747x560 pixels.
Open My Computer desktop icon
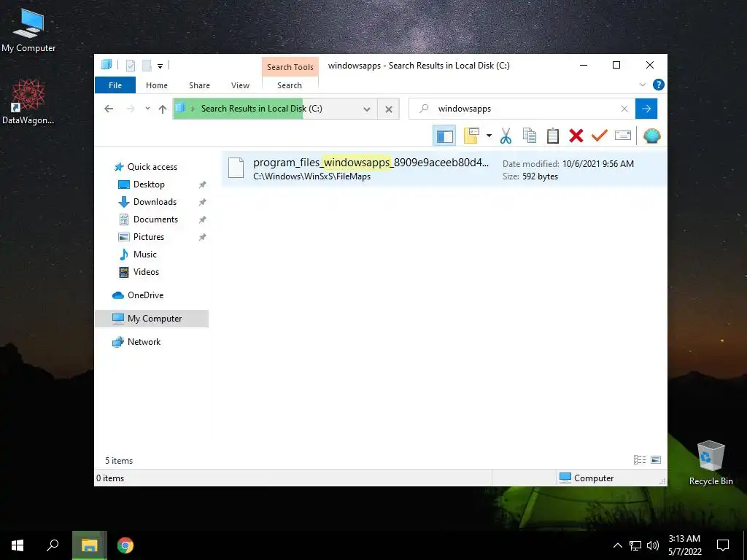pyautogui.click(x=28, y=31)
